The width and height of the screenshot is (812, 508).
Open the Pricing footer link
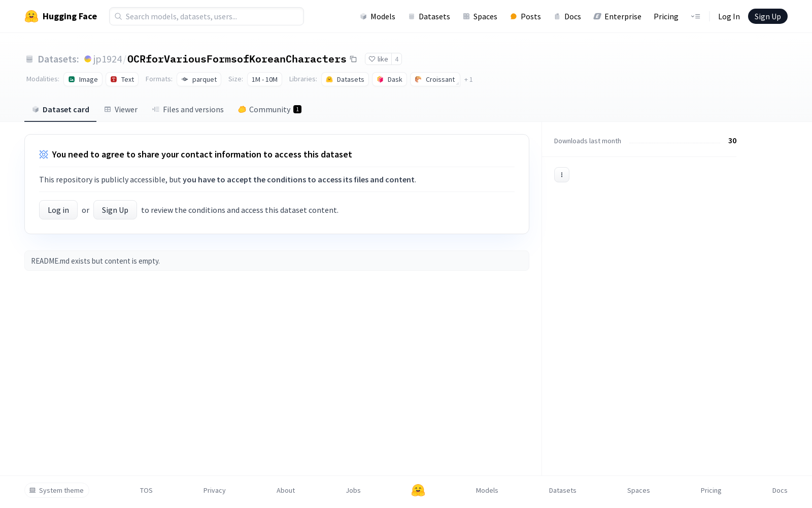(711, 490)
